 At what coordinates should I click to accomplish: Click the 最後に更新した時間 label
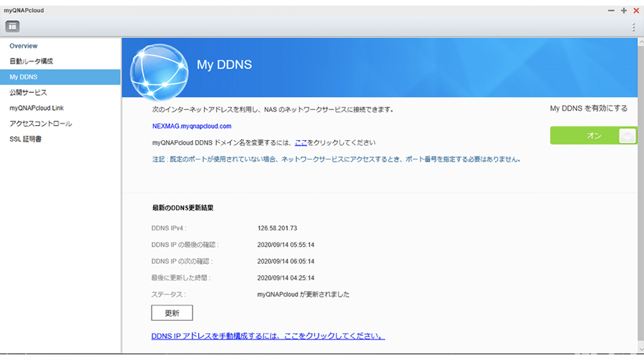coord(181,278)
